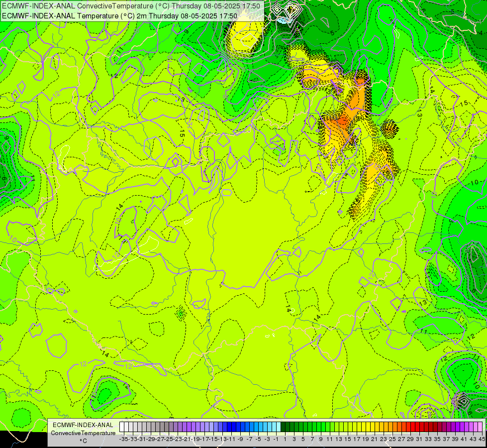Click the legend scale value '-15'
Viewport: 487px width, 448px height.
point(213,440)
